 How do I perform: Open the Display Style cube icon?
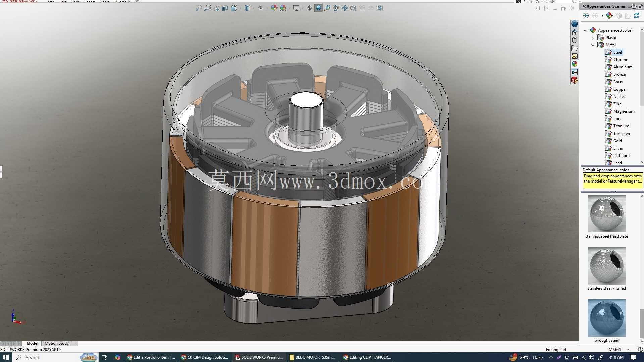coord(247,8)
